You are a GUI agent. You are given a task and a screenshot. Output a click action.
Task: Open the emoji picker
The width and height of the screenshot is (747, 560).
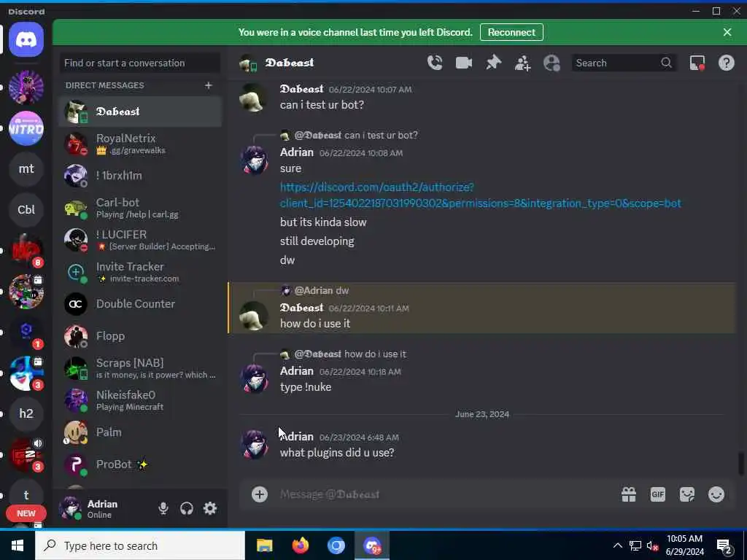click(x=716, y=494)
